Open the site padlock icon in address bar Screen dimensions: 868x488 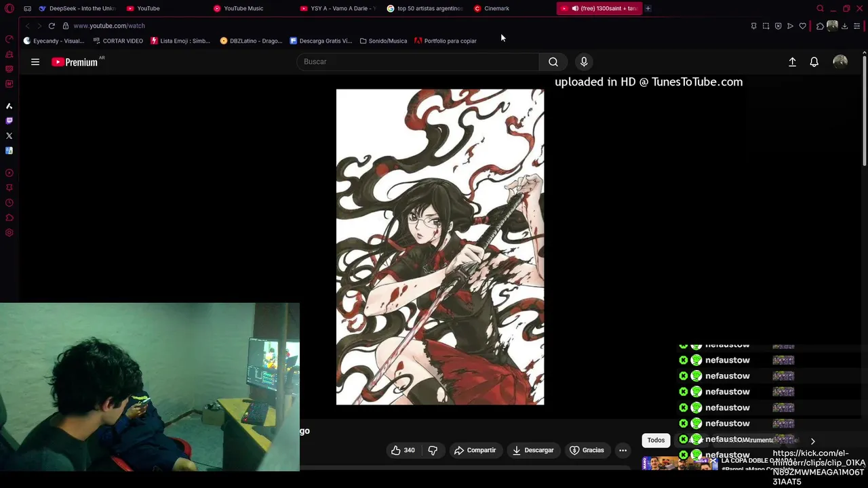pos(66,26)
